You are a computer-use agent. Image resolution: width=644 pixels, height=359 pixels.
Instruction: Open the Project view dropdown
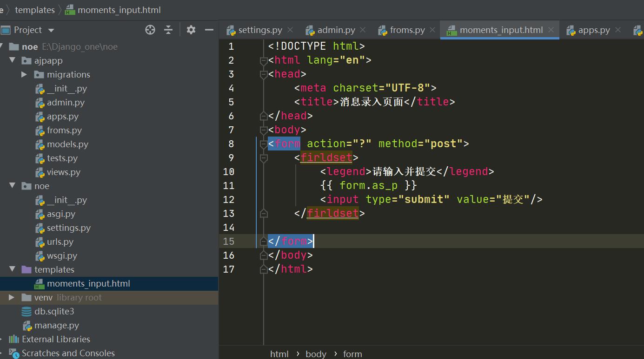pyautogui.click(x=51, y=30)
